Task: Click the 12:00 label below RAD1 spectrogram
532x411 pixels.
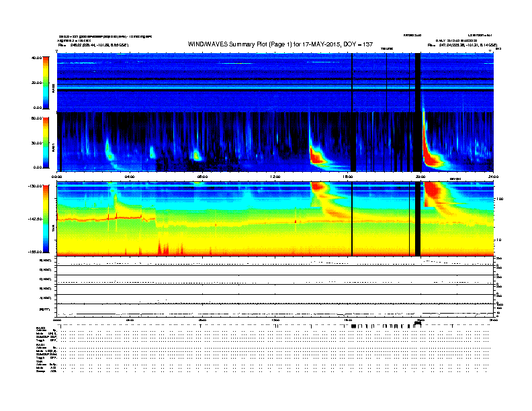Action: (275, 177)
